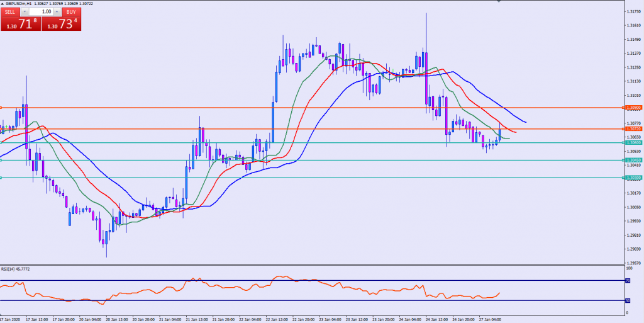The image size is (644, 323).
Task: Select the 1.30720 orange price label
Action: pyautogui.click(x=633, y=128)
